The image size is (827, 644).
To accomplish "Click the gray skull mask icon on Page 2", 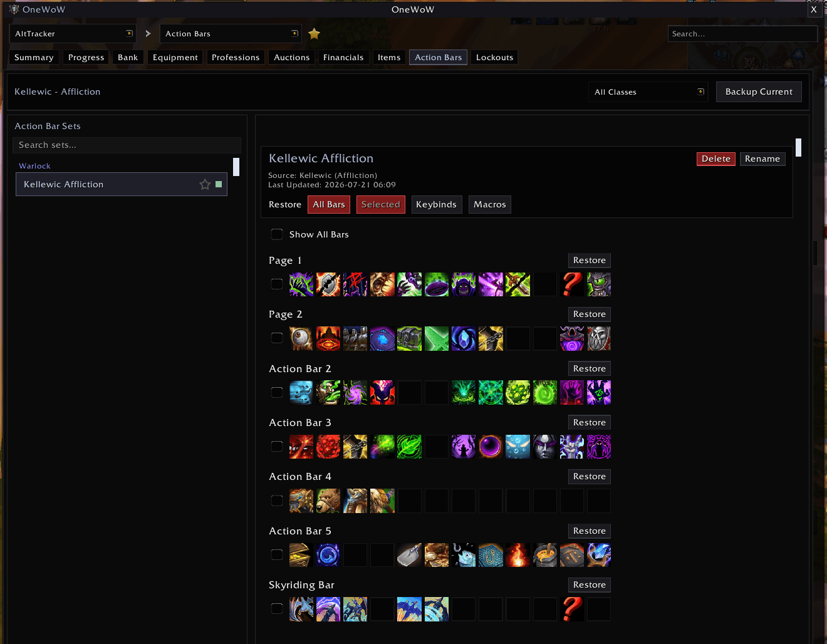I will 599,338.
